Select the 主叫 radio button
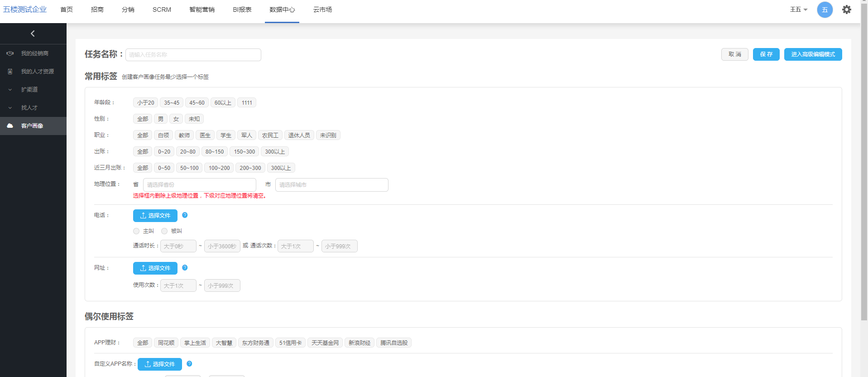The image size is (868, 377). pyautogui.click(x=136, y=231)
